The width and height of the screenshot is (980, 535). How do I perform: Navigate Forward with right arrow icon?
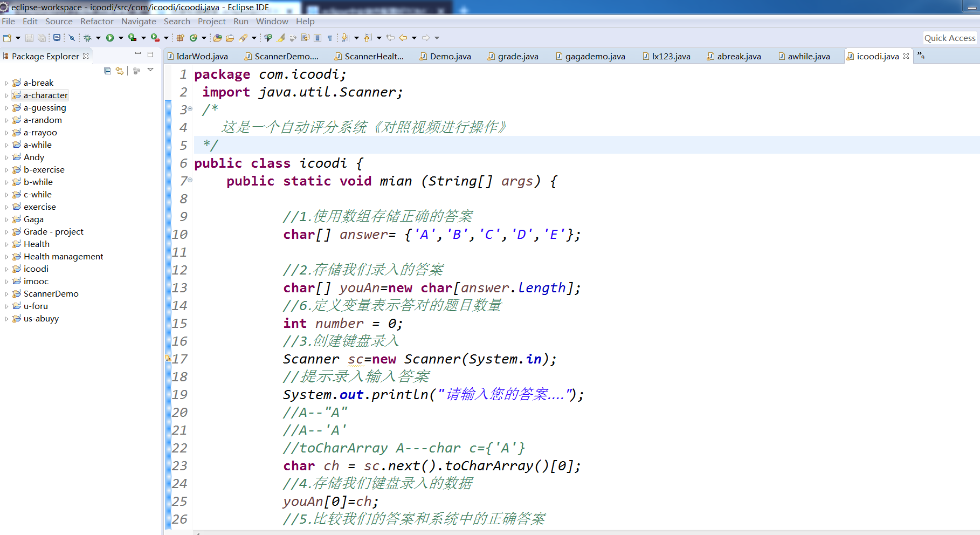point(426,38)
